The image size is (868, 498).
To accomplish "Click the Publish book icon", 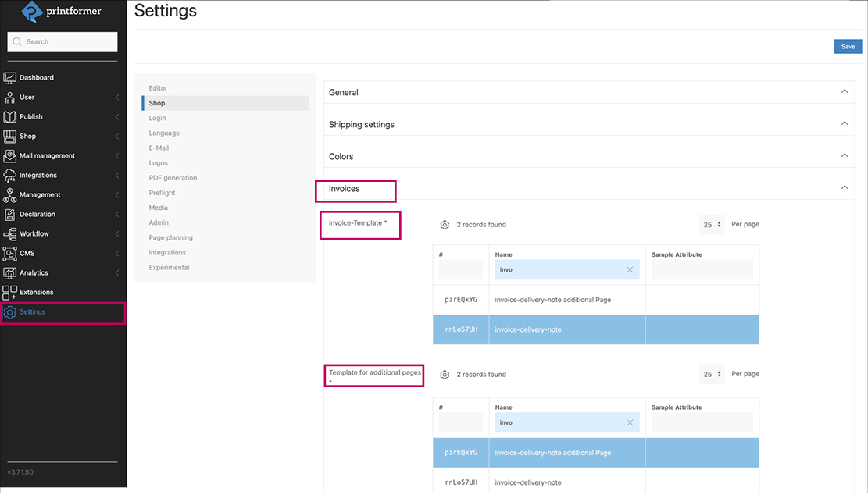I will (x=9, y=116).
